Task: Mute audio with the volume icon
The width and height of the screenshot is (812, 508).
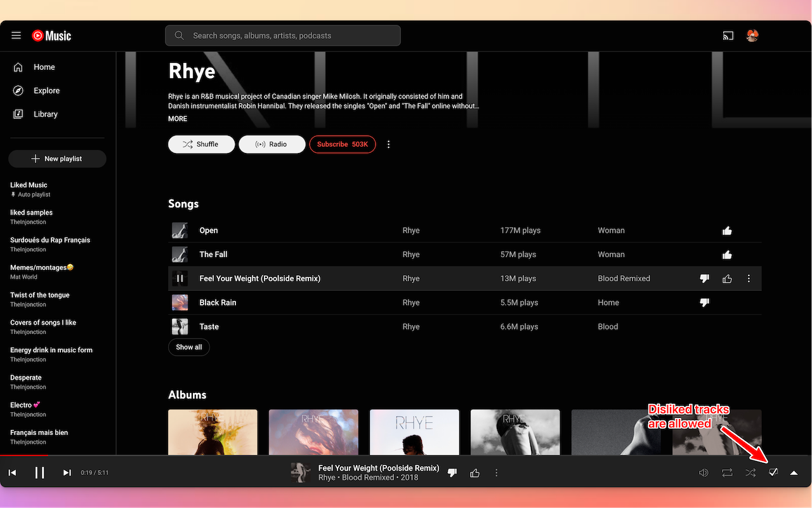Action: 703,472
